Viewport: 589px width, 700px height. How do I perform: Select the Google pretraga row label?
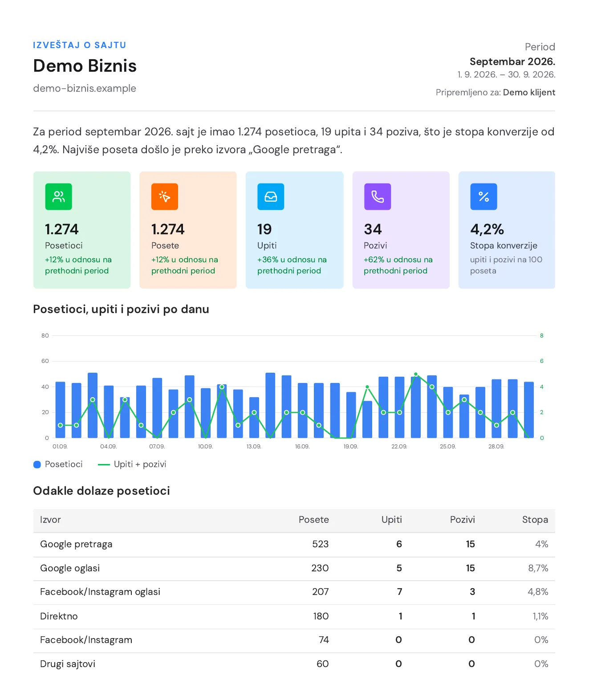click(x=76, y=544)
